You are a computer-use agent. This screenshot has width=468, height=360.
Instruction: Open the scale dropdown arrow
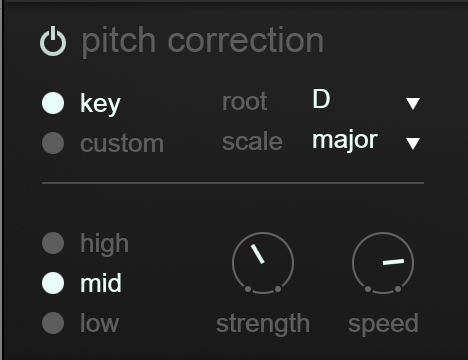(413, 143)
